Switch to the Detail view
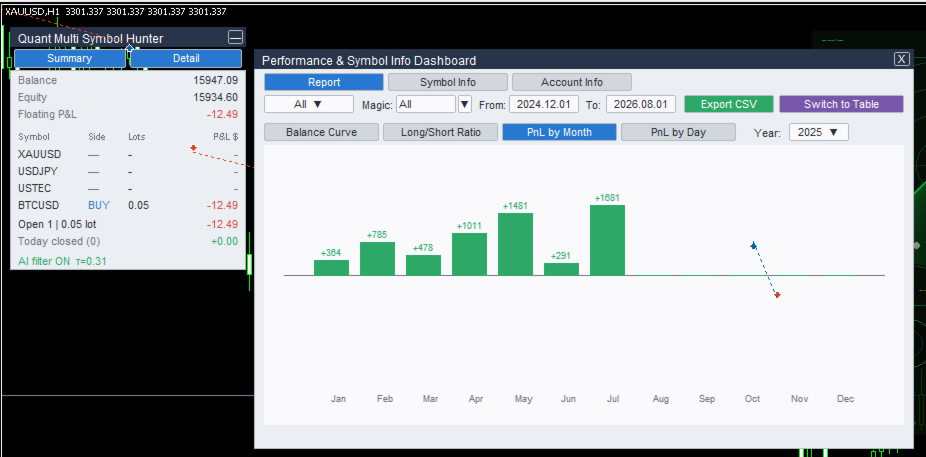The width and height of the screenshot is (926, 457). [186, 58]
